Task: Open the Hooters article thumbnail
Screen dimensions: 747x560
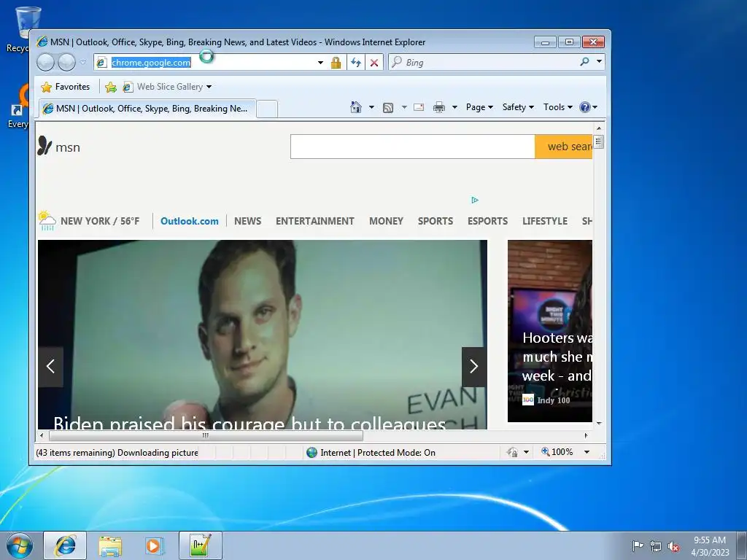Action: point(550,331)
